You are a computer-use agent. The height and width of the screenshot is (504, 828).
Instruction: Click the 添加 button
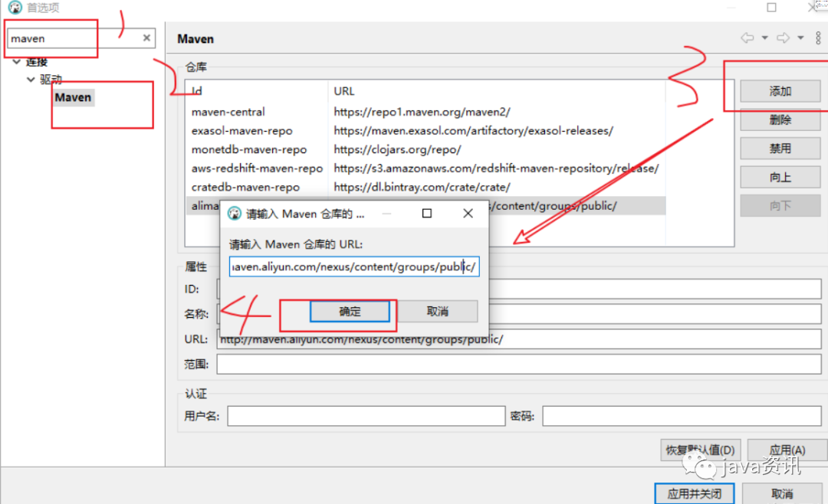[x=780, y=91]
